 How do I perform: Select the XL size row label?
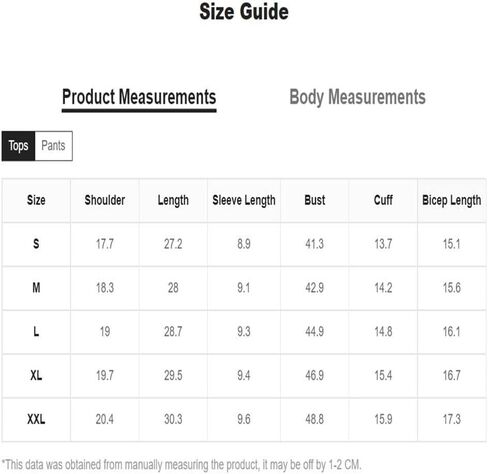(x=36, y=375)
